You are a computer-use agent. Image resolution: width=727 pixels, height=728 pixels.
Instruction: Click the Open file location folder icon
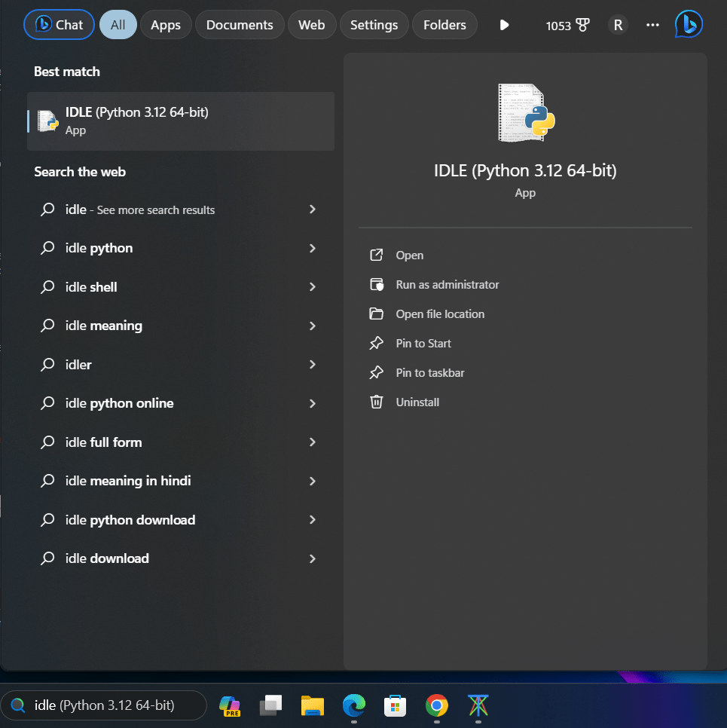click(x=377, y=314)
